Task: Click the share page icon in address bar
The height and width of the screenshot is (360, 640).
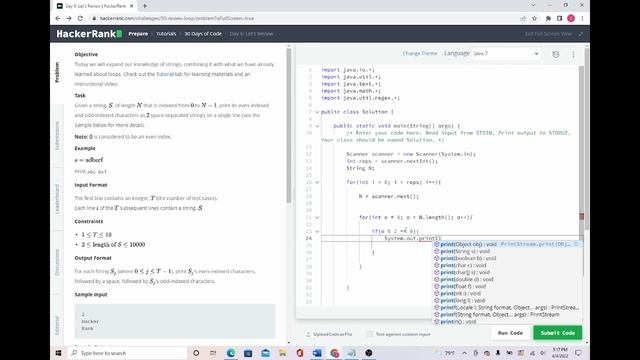Action: pyautogui.click(x=523, y=18)
